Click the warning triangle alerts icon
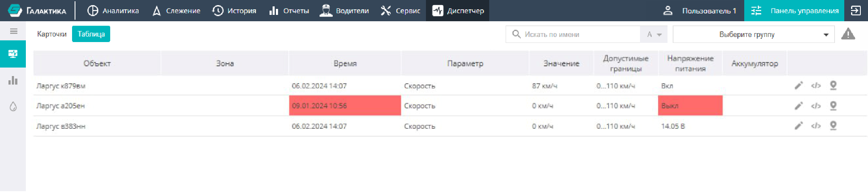Screen dimensions: 868x192 point(848,34)
